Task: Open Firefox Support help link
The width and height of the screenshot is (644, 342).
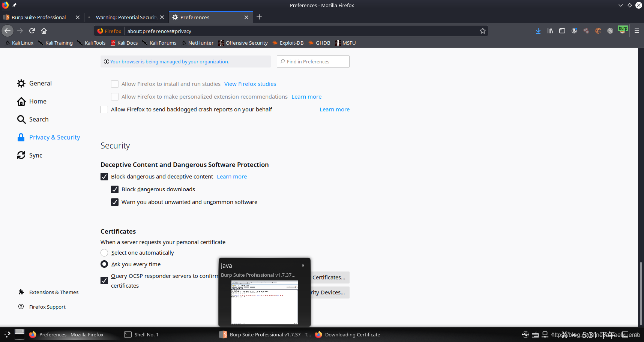Action: point(42,307)
